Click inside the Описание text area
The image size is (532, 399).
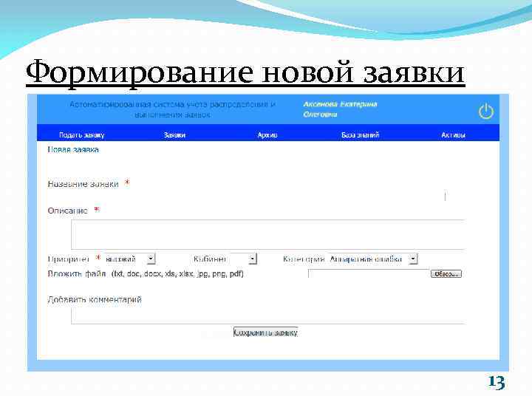click(x=267, y=234)
